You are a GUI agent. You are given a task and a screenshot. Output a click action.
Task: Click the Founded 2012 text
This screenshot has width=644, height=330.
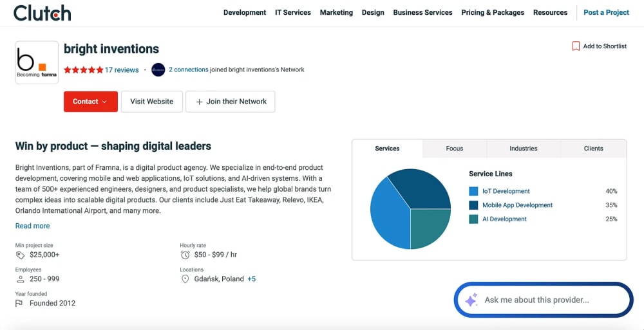pyautogui.click(x=53, y=304)
